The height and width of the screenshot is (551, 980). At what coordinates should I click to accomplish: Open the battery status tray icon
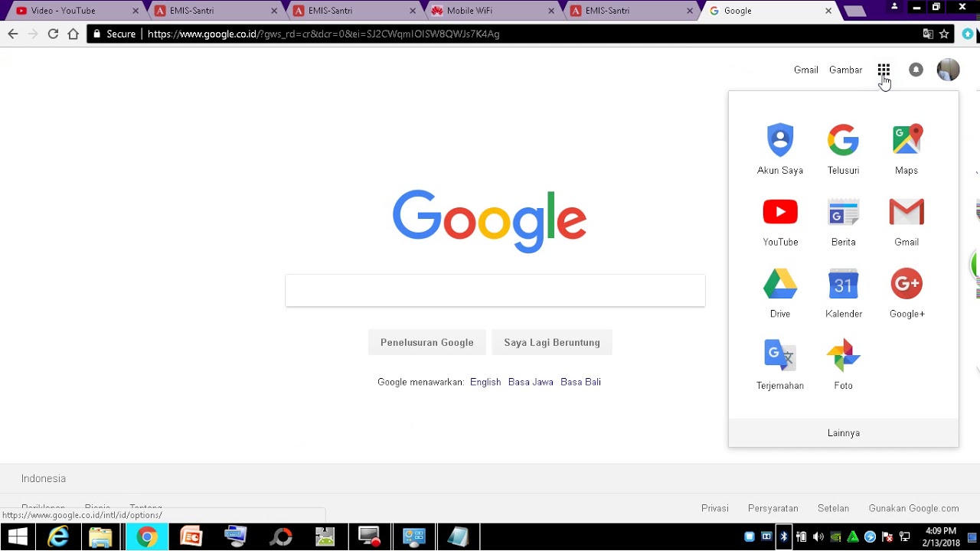(801, 536)
